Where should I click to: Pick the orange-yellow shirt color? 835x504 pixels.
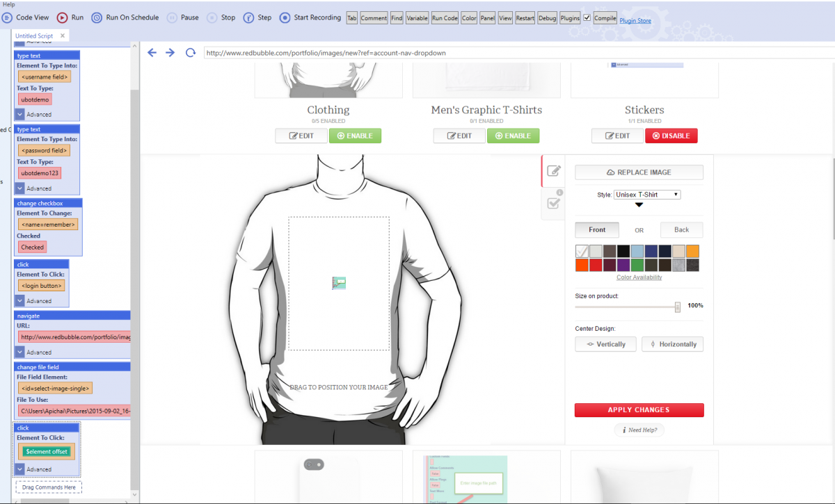692,251
